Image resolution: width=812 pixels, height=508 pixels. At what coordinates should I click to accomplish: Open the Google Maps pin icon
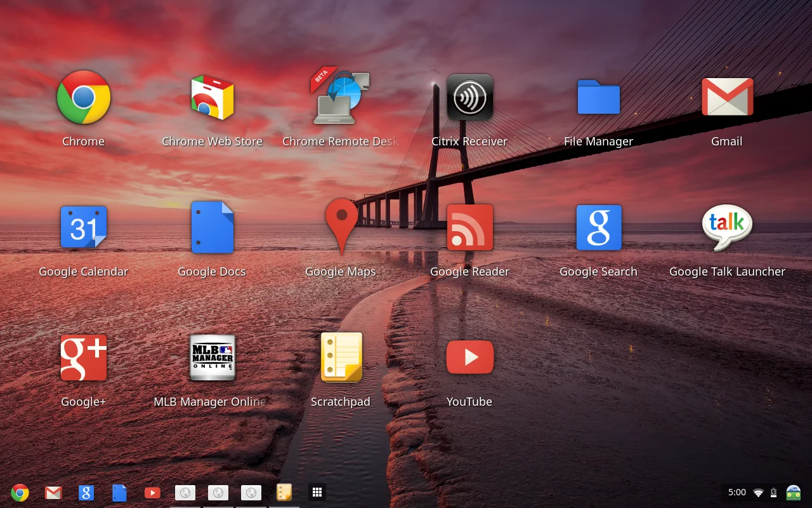click(342, 227)
